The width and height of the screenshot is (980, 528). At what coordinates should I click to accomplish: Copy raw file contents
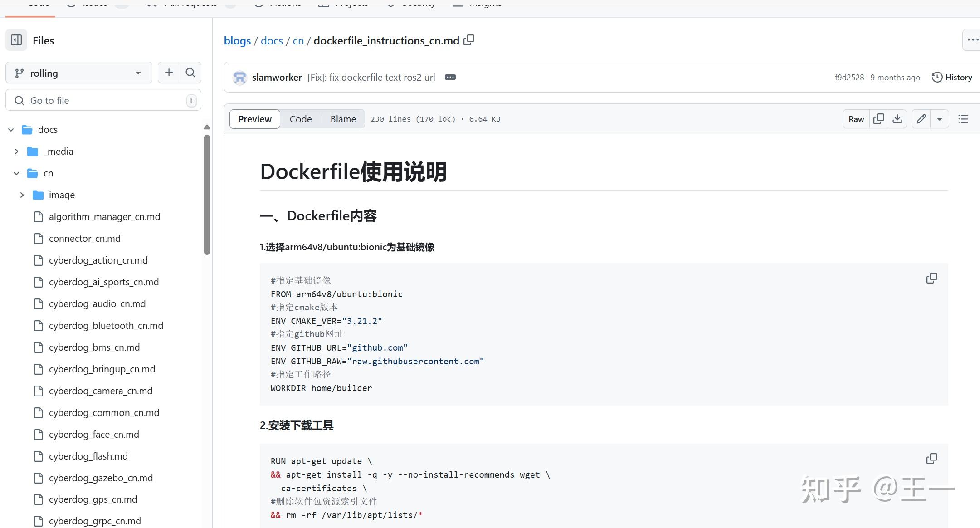(878, 118)
